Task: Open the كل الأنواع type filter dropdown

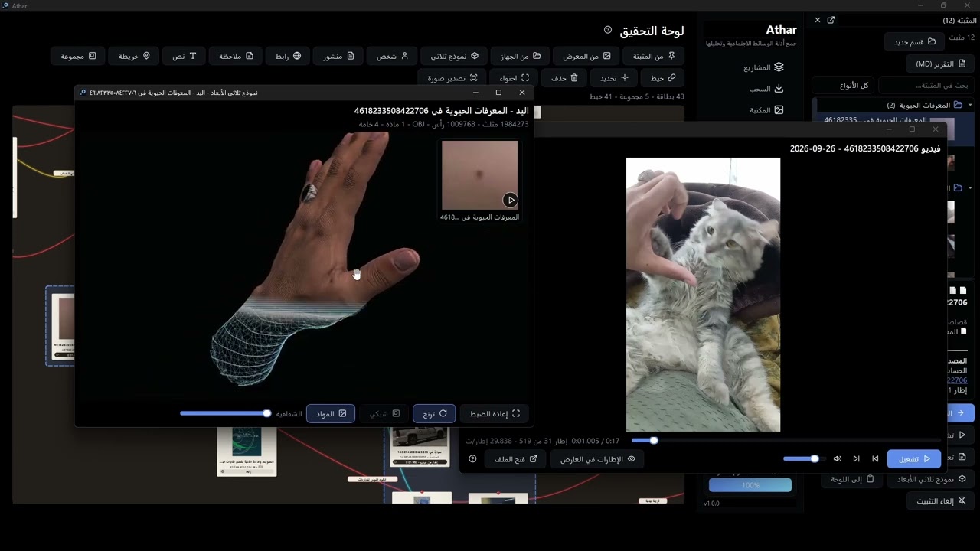Action: [x=844, y=85]
